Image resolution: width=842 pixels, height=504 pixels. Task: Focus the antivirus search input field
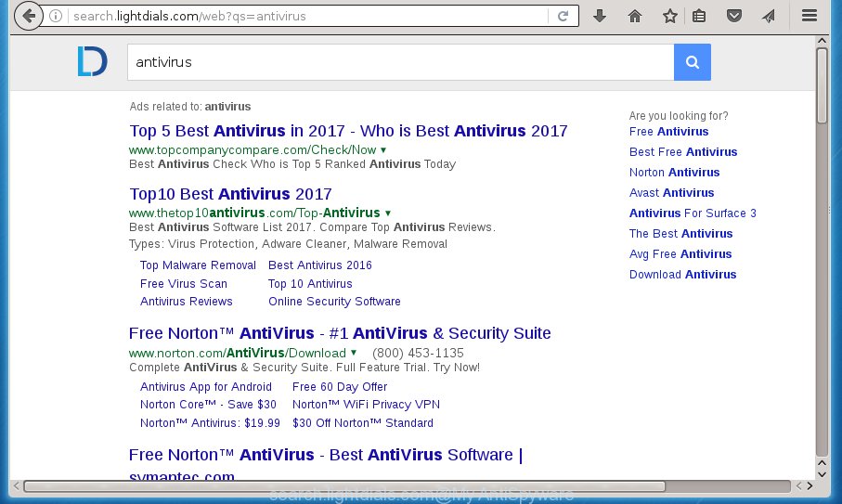coord(401,62)
